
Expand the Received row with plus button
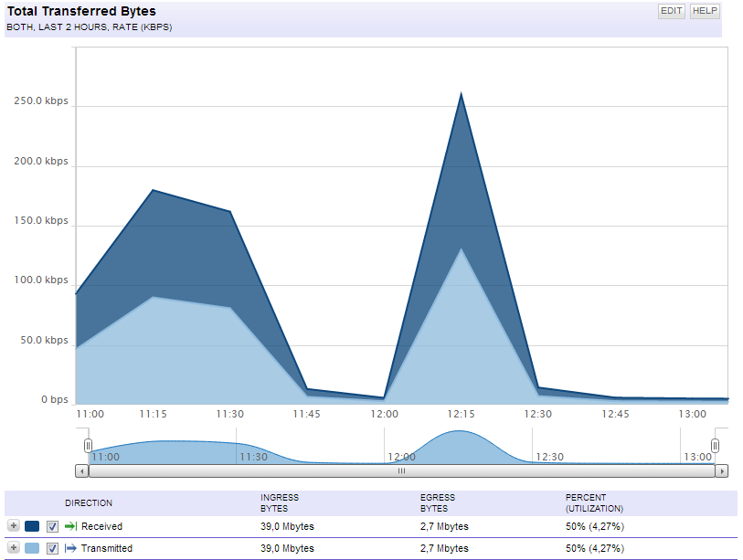pyautogui.click(x=14, y=526)
